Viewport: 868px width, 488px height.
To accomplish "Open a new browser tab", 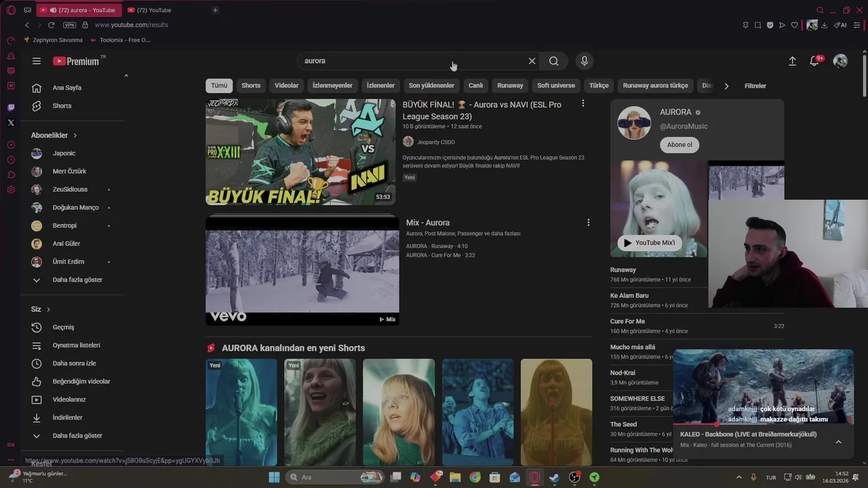I will coord(215,10).
